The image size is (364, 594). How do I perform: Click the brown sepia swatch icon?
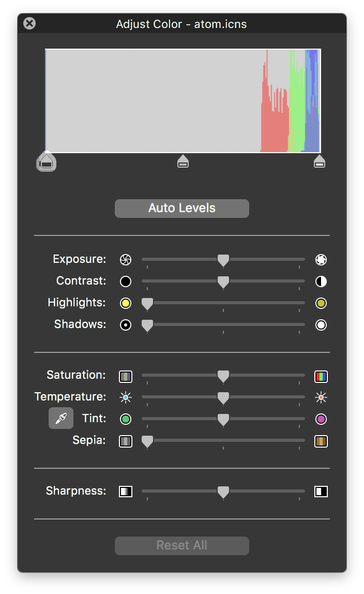point(321,441)
